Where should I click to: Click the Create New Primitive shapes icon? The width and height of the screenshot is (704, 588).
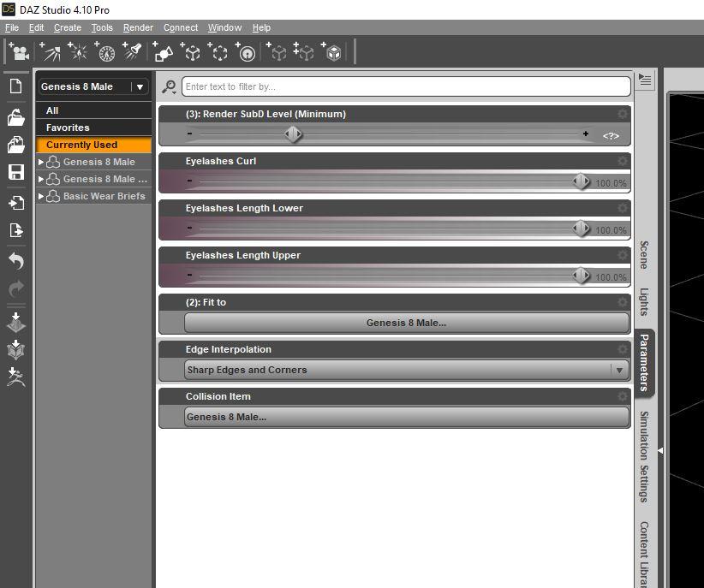(164, 52)
